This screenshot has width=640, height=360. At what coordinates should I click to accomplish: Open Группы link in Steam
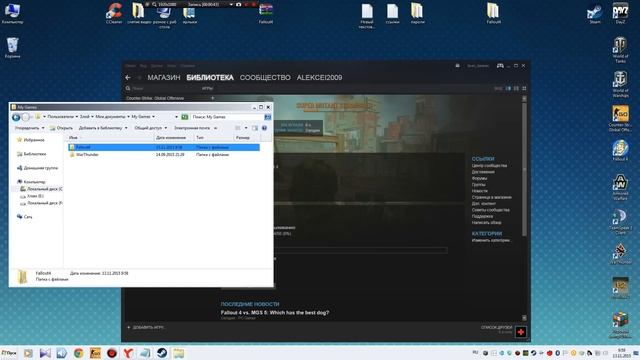click(478, 184)
